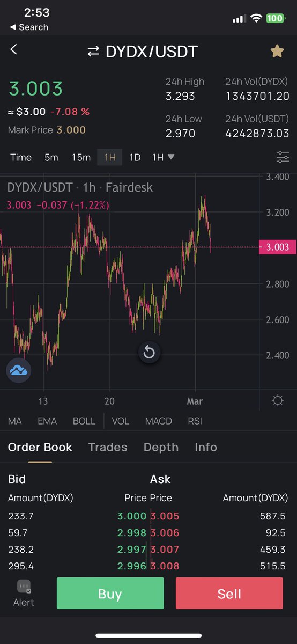
Task: Select ask price 3.008
Action: (x=165, y=566)
